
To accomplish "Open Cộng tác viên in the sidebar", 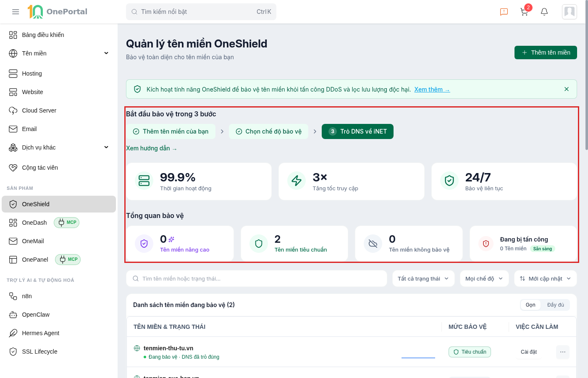I will [x=59, y=168].
